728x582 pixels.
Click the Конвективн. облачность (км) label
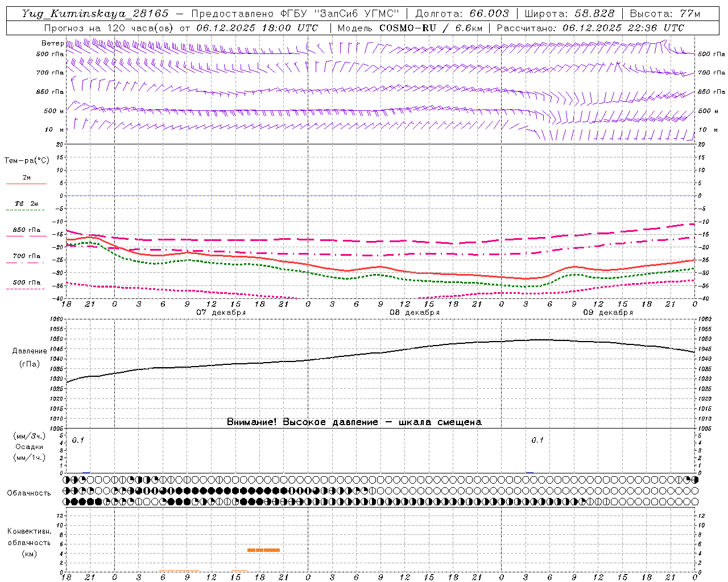coord(29,542)
